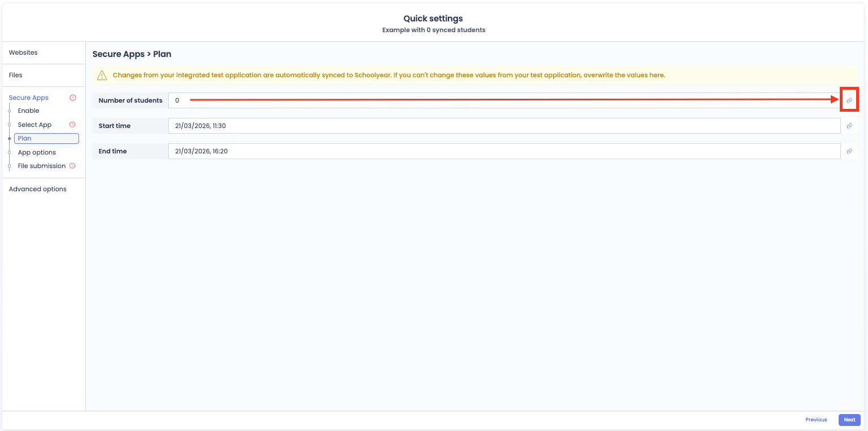Click the link icon beside End time
This screenshot has width=868, height=431.
pyautogui.click(x=849, y=151)
